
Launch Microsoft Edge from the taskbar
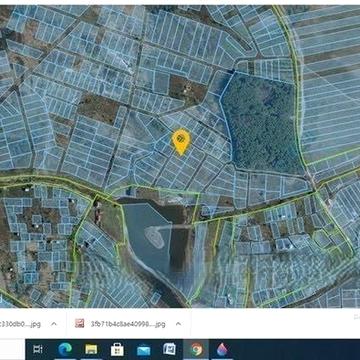(65, 349)
